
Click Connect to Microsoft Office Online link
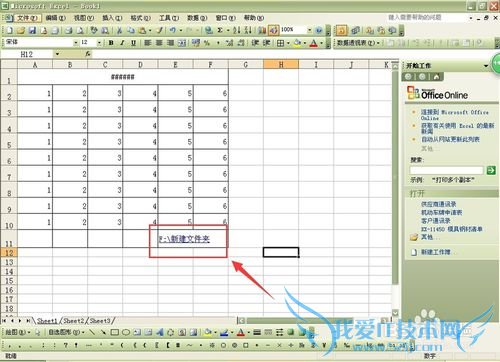(x=455, y=115)
